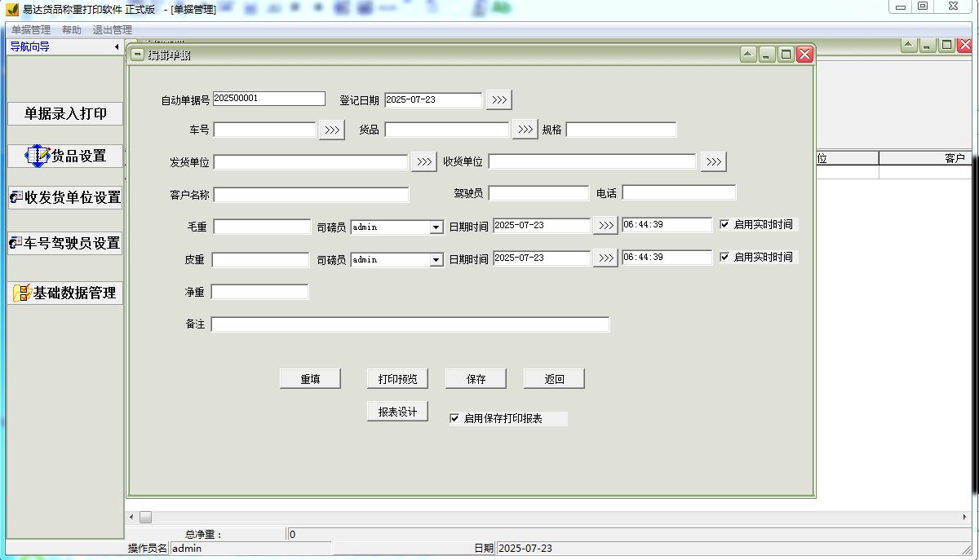
Task: Open 货品设置 via its sidebar icon
Action: pyautogui.click(x=37, y=155)
